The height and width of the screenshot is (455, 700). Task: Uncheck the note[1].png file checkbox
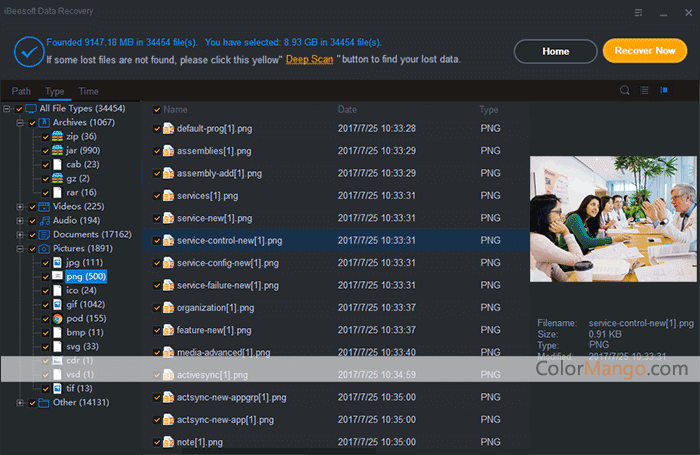157,442
